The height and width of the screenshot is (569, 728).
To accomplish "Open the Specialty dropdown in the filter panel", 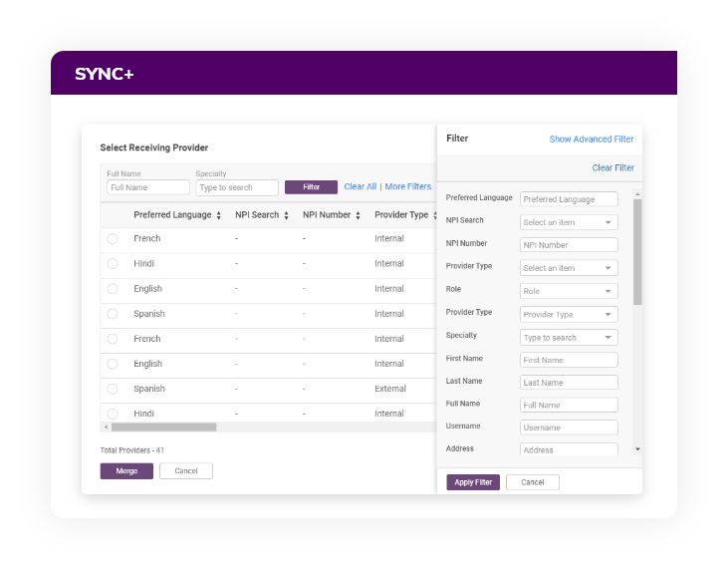I will coord(569,338).
